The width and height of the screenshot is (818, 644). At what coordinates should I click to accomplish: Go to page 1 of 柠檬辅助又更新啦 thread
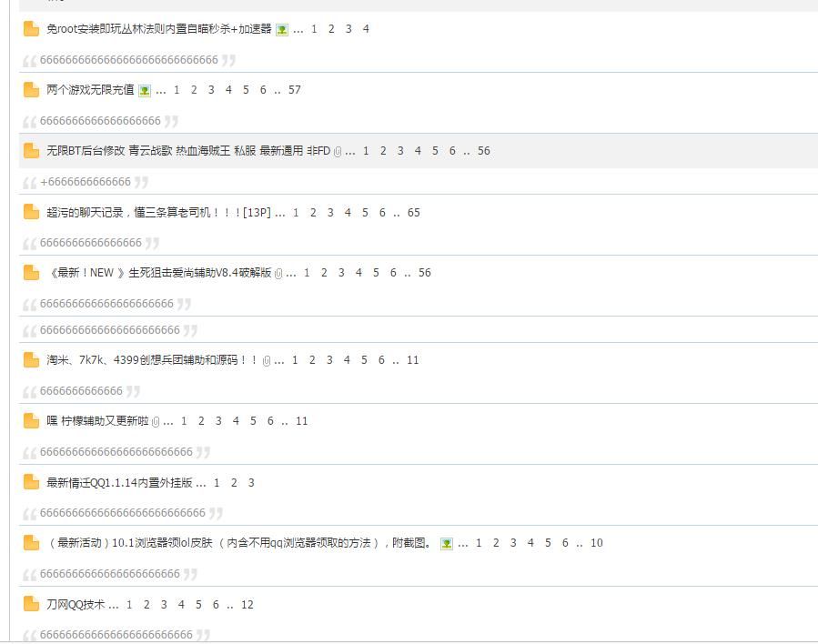184,421
